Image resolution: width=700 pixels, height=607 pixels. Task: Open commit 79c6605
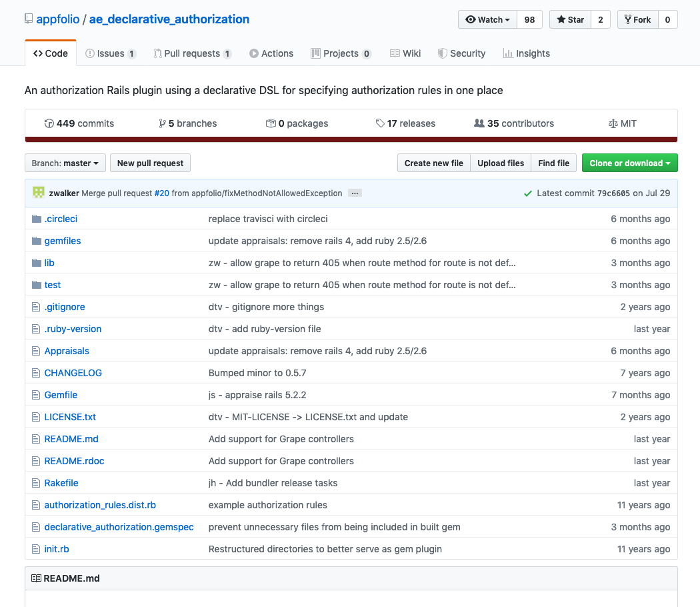613,193
